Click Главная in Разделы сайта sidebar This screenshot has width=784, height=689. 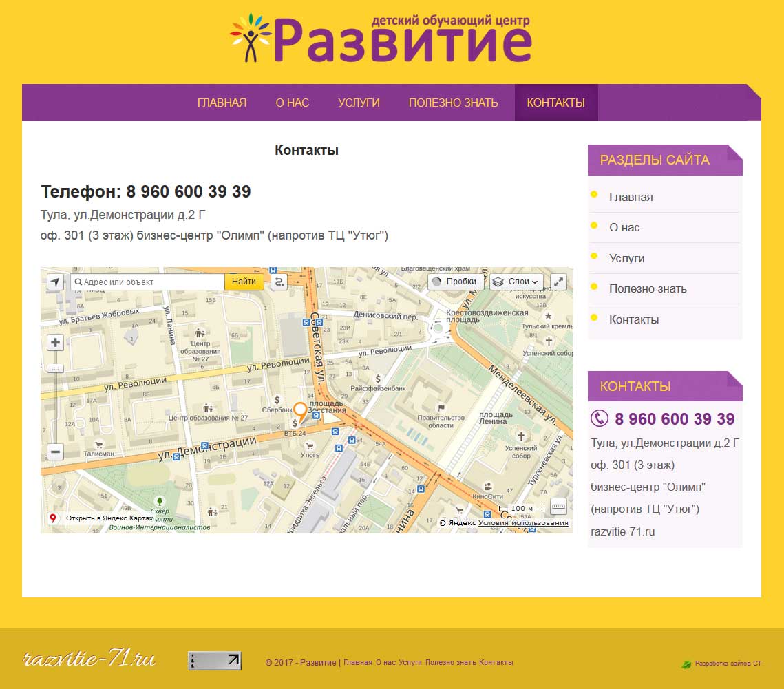coord(631,197)
